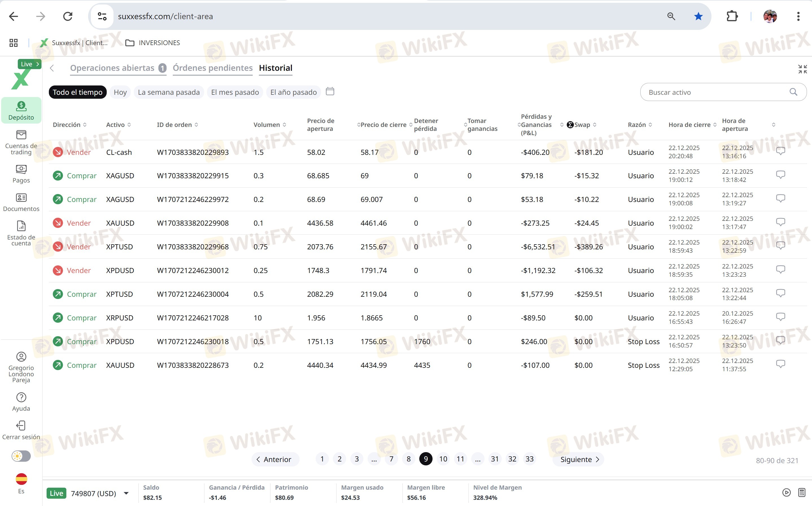Expand the 749807 (USD) account dropdown

[126, 493]
